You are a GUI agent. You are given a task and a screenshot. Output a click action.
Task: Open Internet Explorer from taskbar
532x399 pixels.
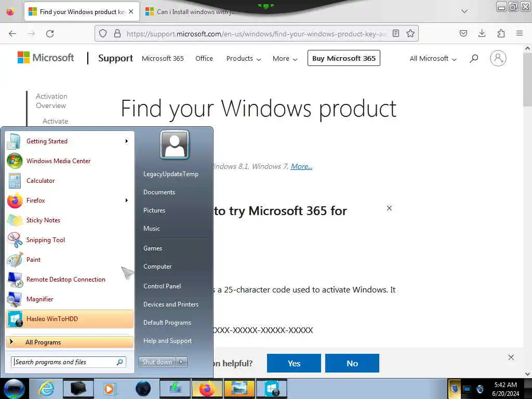(46, 389)
